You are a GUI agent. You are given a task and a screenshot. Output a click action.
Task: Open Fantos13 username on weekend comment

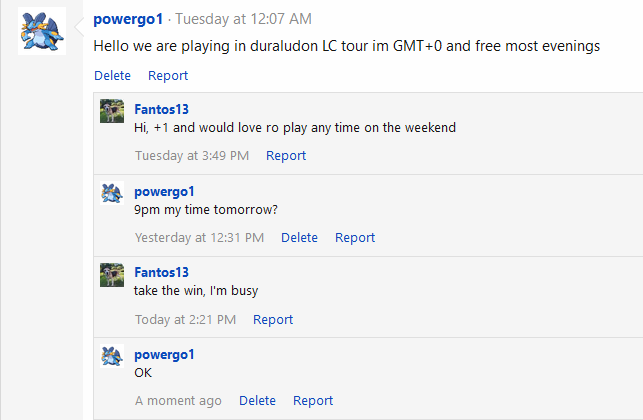point(162,110)
